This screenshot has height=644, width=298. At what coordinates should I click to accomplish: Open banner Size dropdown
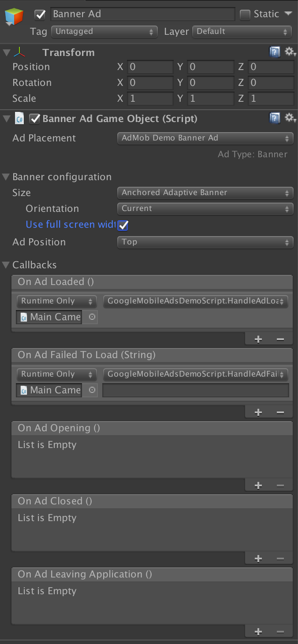tap(205, 192)
